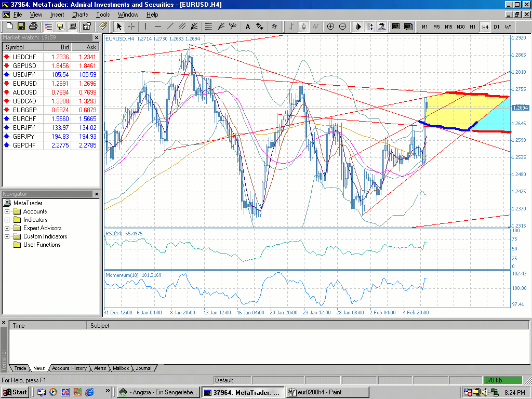Switch chart to bar chart mode

coord(291,26)
